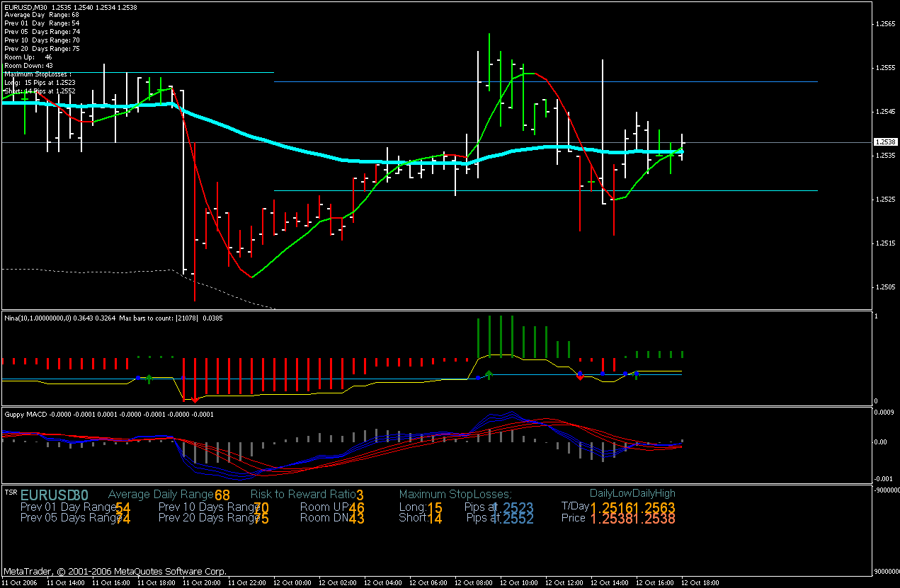The image size is (900, 588).
Task: Select the Maximum StopLosses heading in TSR panel
Action: [455, 494]
